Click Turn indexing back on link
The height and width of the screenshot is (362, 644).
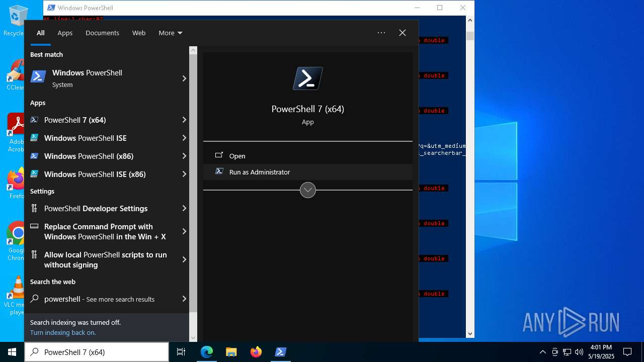tap(63, 332)
